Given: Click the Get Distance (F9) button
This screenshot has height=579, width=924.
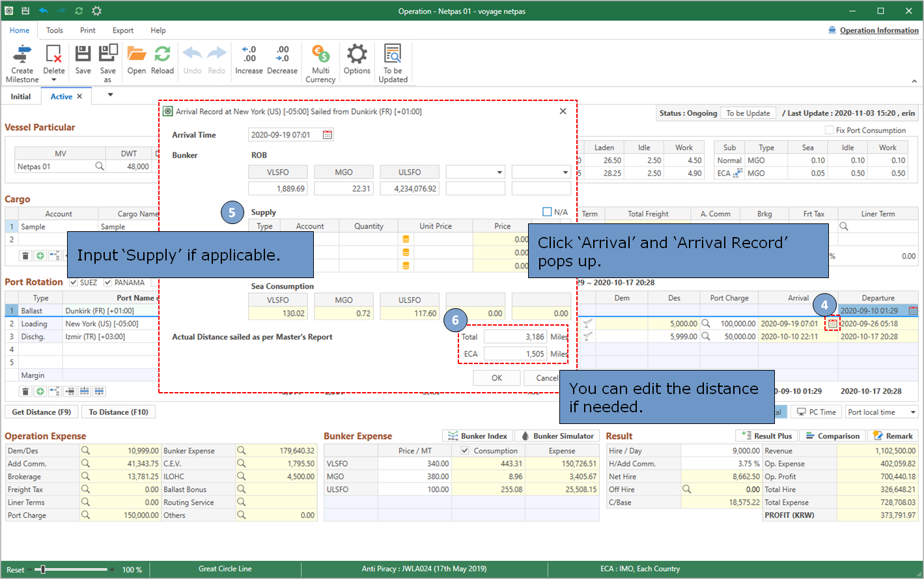Looking at the screenshot, I should point(42,412).
